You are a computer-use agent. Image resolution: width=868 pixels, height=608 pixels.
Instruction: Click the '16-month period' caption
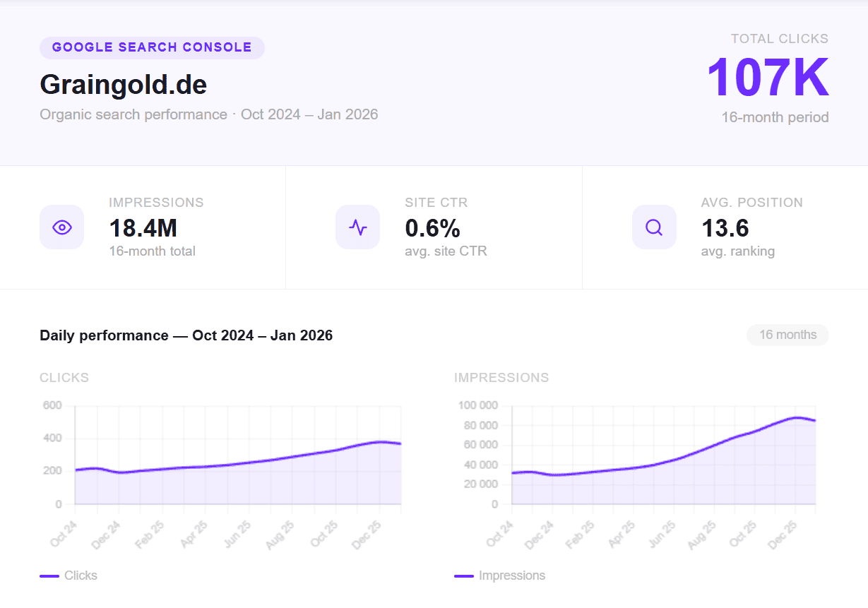[775, 117]
